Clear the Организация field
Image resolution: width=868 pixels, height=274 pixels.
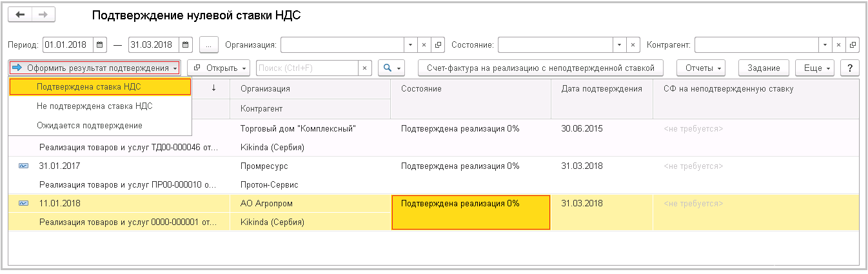click(424, 45)
